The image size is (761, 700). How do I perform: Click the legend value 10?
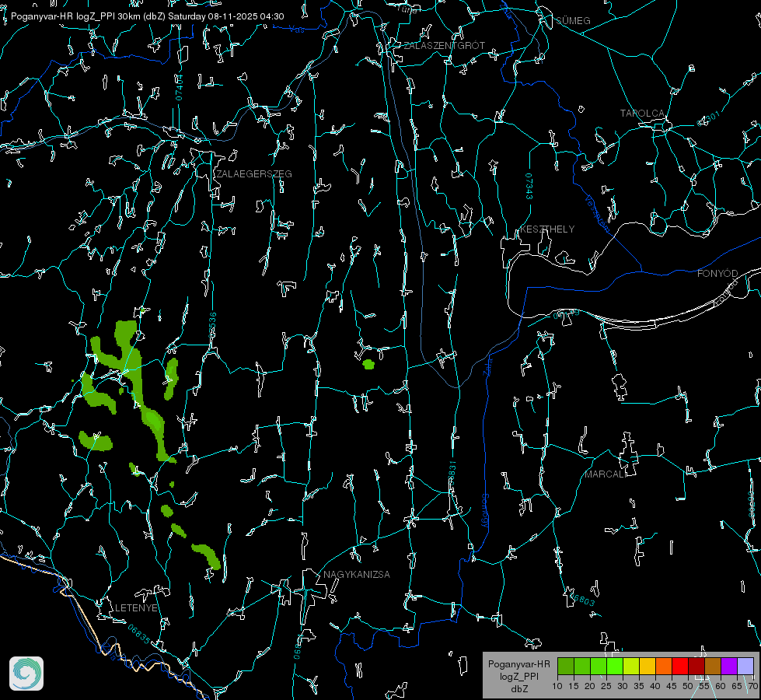(557, 687)
